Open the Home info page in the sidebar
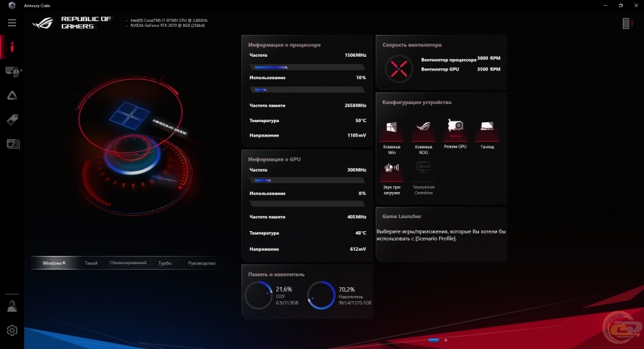The width and height of the screenshot is (644, 349). tap(12, 47)
